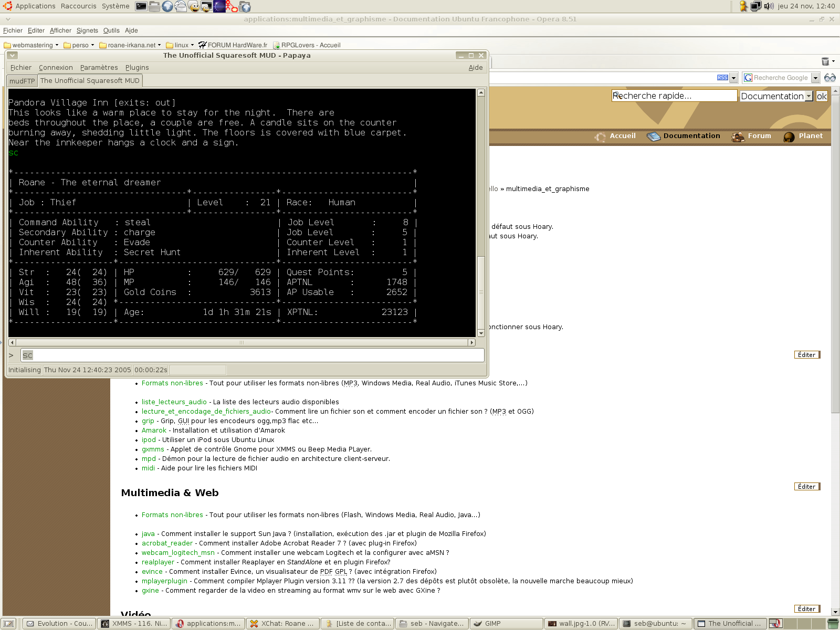The image size is (840, 630).
Task: Click the Papaya command input field
Action: coord(253,355)
